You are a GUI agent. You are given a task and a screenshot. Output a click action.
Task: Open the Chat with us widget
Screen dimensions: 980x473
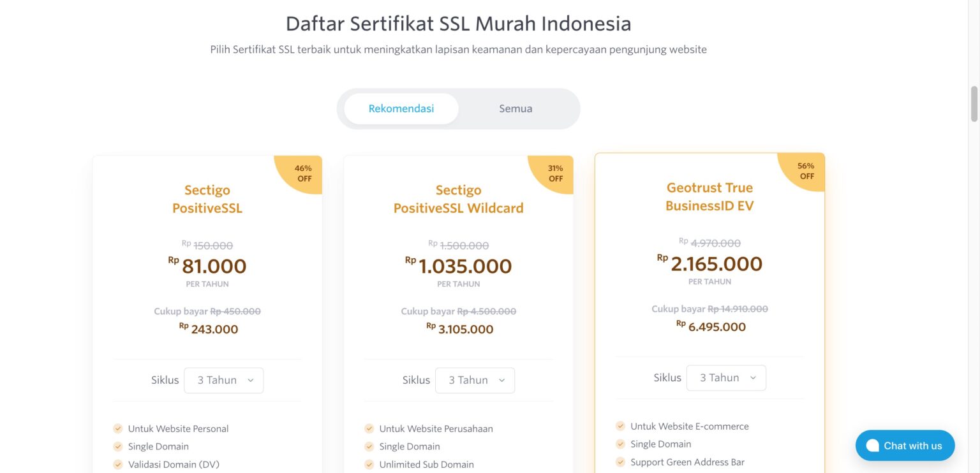pyautogui.click(x=905, y=445)
